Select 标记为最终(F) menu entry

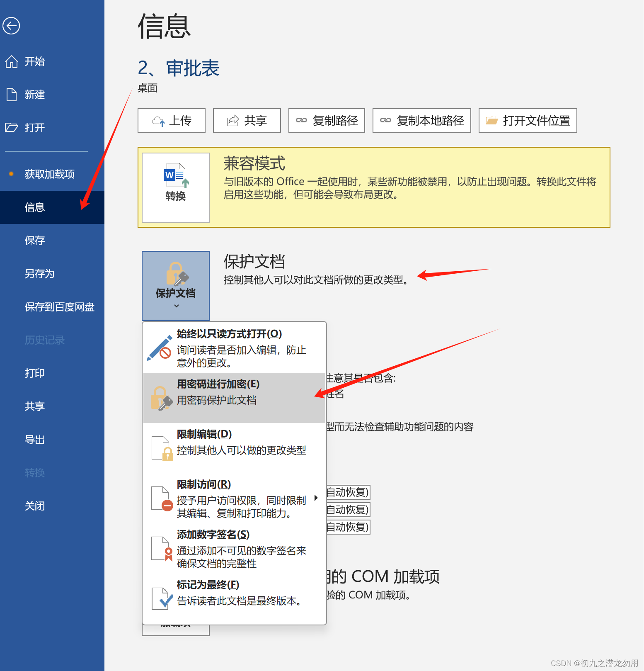[x=234, y=598]
